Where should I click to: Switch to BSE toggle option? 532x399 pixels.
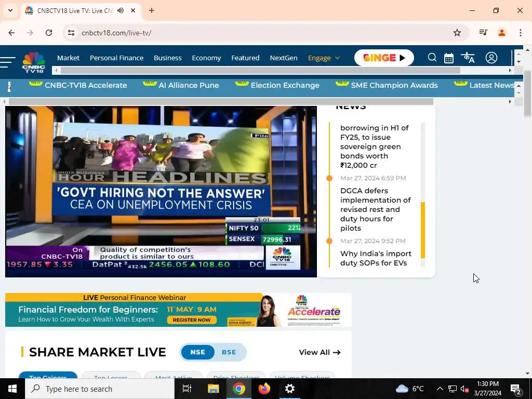(229, 352)
